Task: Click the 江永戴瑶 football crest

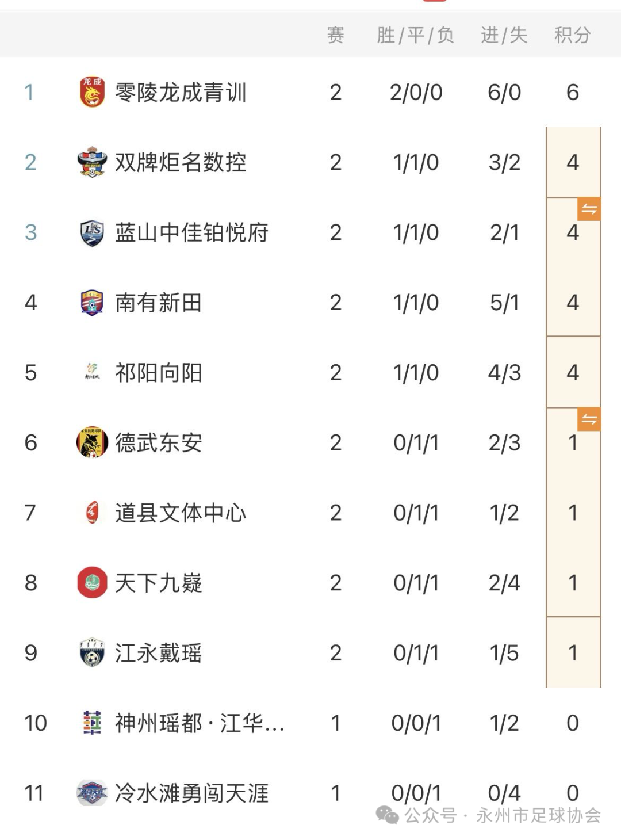Action: (92, 653)
